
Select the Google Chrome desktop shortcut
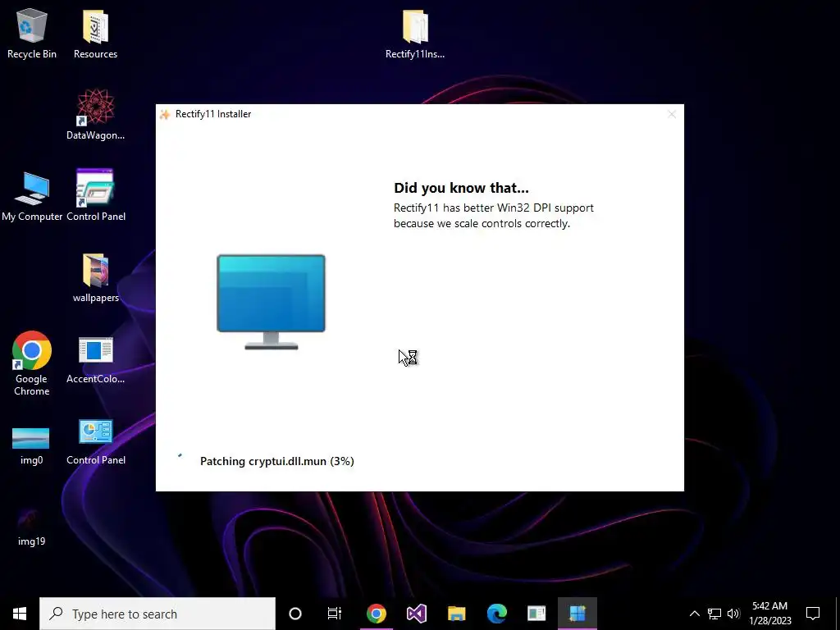pos(32,363)
